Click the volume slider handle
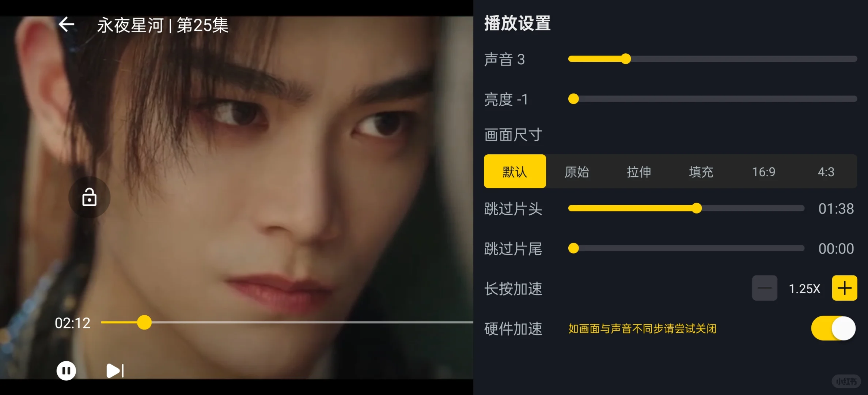Screen dimensions: 868x395 point(626,59)
